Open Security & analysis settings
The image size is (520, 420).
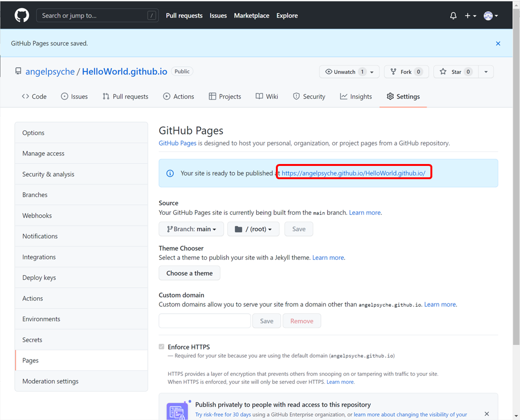81,174
